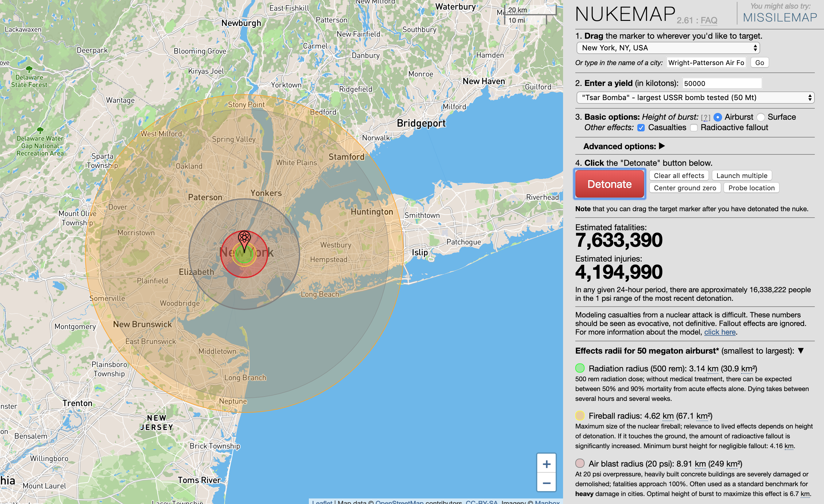Zoom out with the map minus button

[546, 483]
